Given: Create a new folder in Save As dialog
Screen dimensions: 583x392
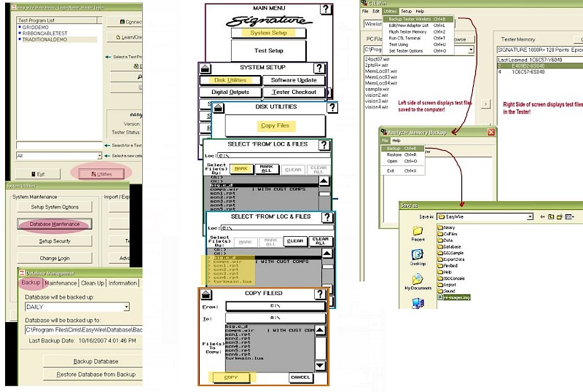Looking at the screenshot, I should [x=559, y=217].
